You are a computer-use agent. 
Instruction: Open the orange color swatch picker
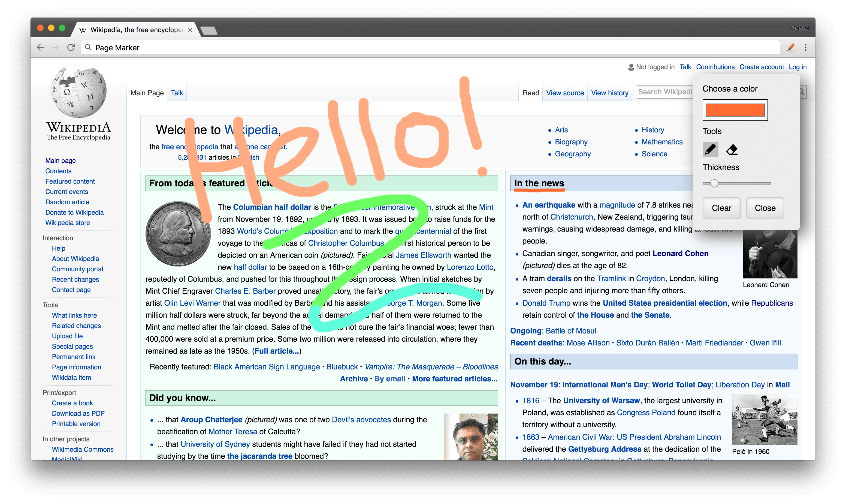tap(735, 110)
